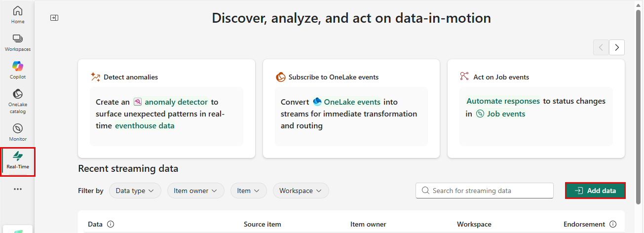Viewport: 644px width, 233px height.
Task: Click the info icon next to Endorsement
Action: (x=613, y=224)
